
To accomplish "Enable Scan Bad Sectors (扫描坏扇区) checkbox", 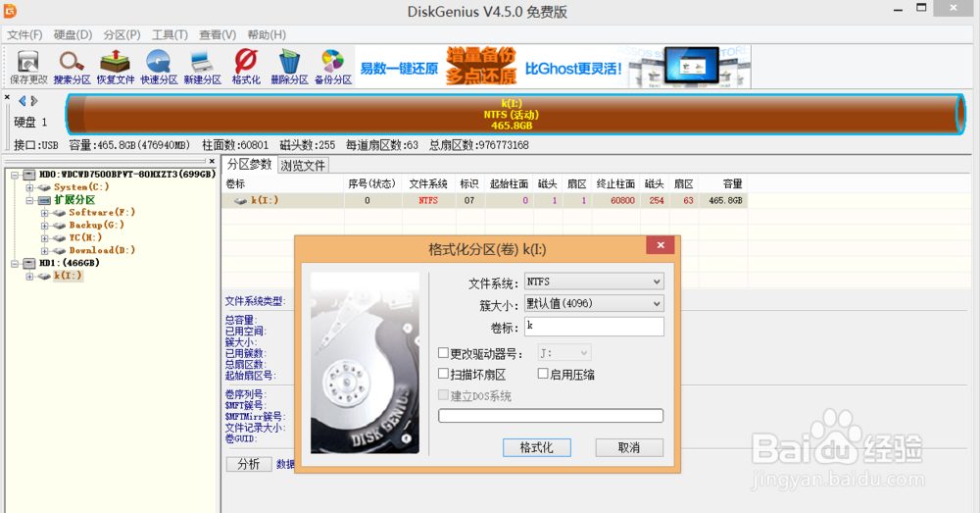I will tap(443, 374).
